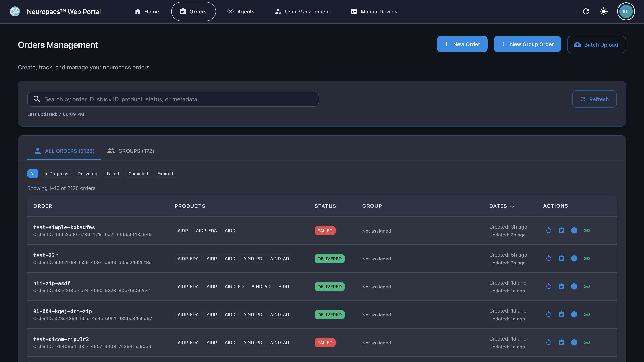
Task: Click the link icon for test-dicom-zipw3r2
Action: point(587,342)
